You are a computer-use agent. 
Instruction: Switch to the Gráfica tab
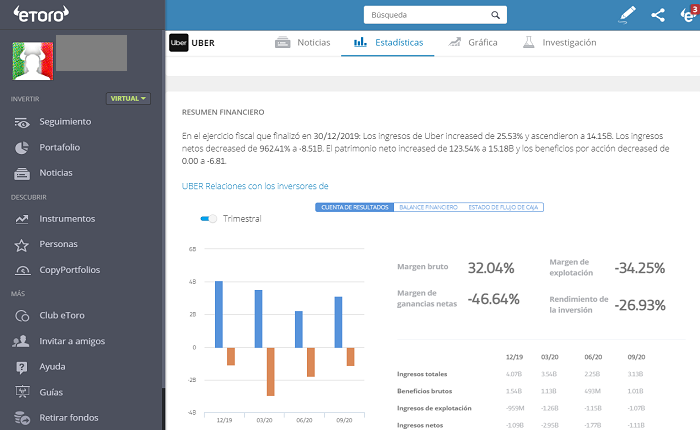[473, 43]
